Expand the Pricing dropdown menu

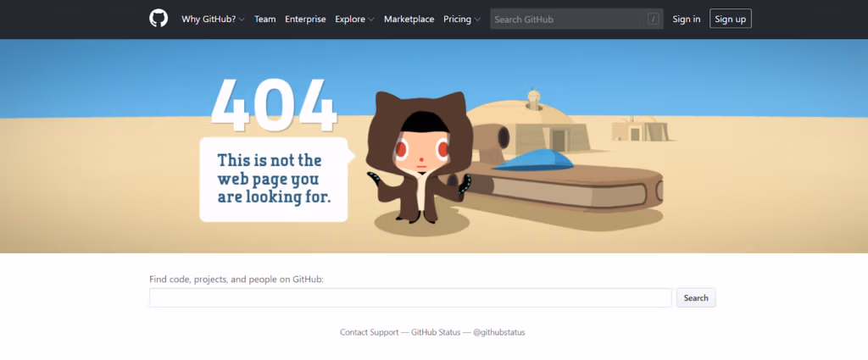[462, 19]
